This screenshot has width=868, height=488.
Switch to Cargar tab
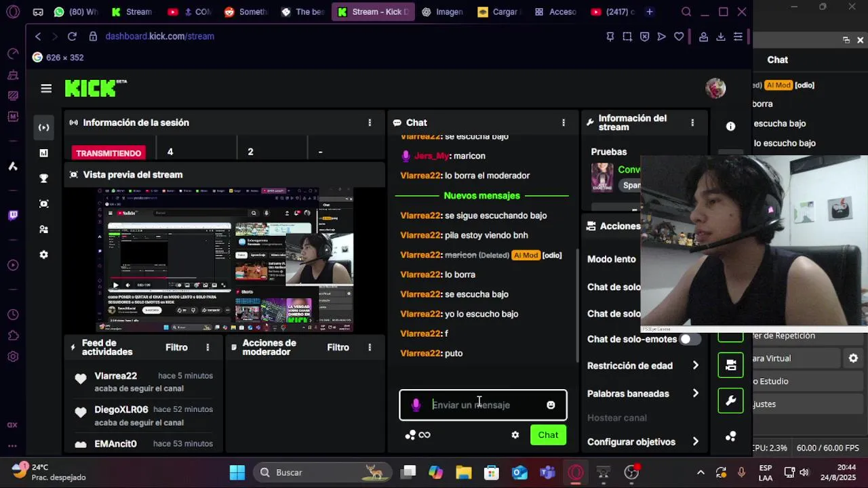(498, 12)
